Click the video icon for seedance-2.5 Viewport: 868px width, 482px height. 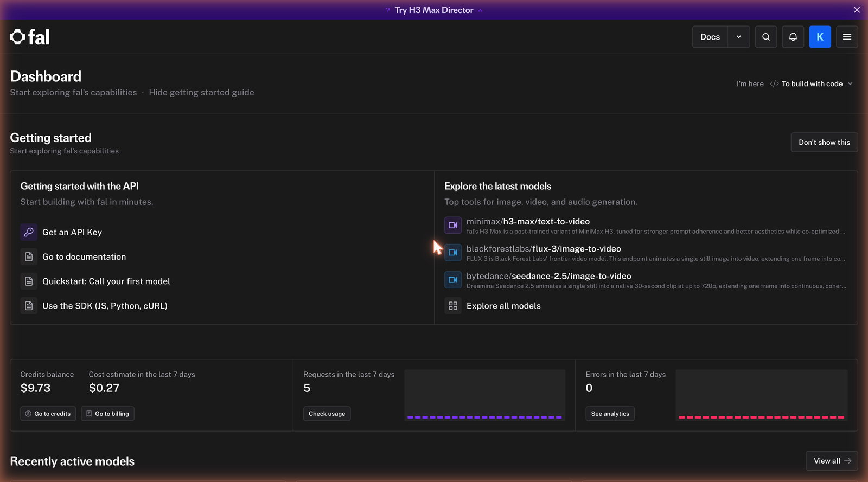[453, 280]
